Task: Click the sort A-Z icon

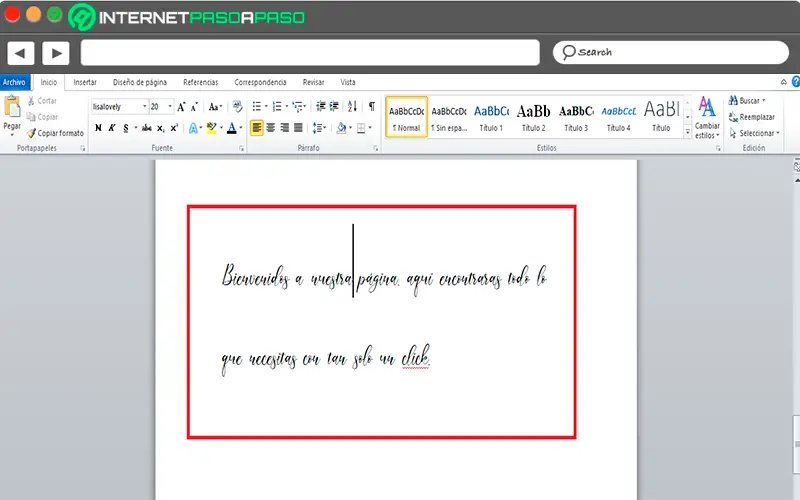Action: 351,106
